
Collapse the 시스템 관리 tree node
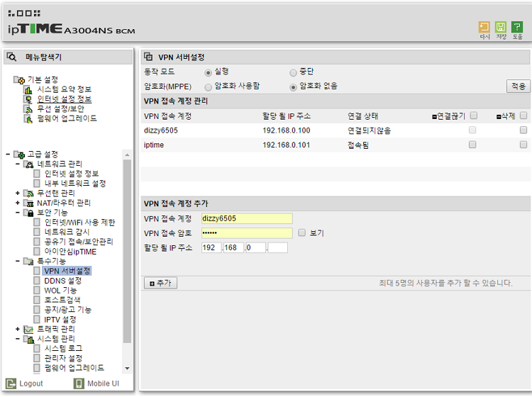pos(17,339)
